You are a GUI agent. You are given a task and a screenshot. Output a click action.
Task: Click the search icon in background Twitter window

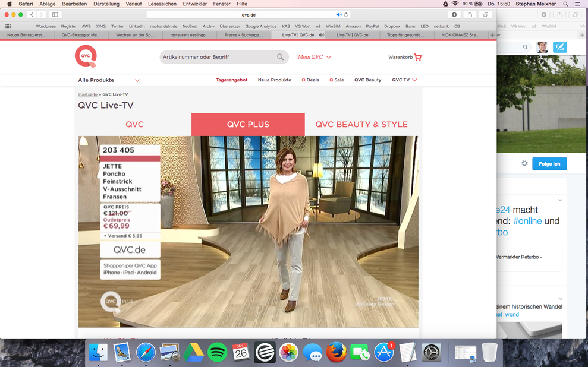click(526, 47)
